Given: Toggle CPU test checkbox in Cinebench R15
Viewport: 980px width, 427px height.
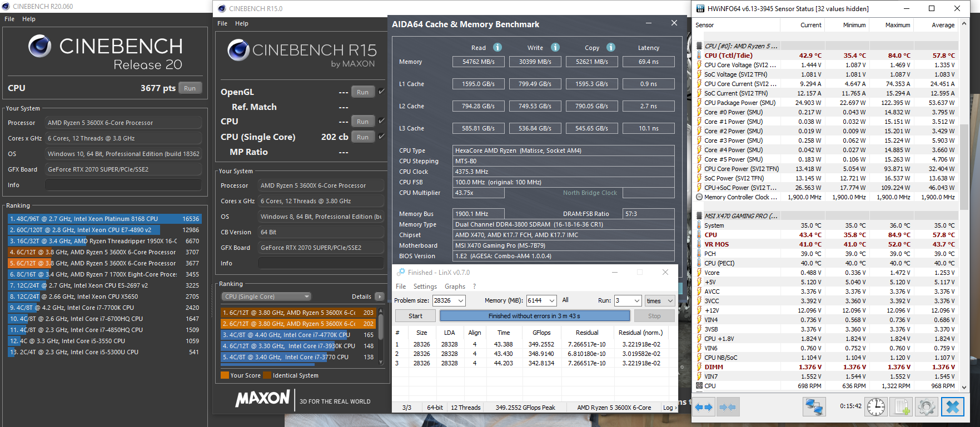Looking at the screenshot, I should point(381,121).
